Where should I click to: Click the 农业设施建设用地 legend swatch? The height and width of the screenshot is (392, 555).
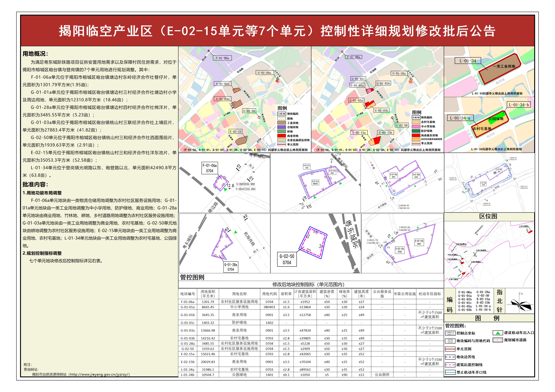[282, 140]
